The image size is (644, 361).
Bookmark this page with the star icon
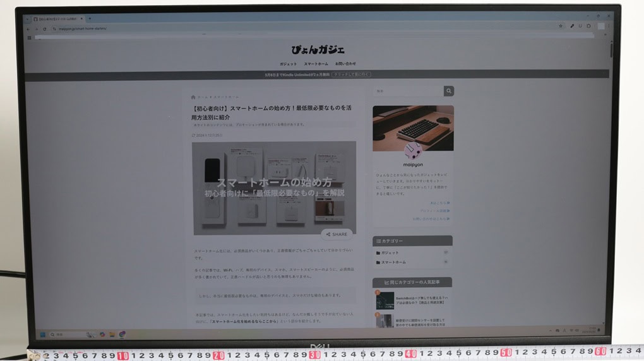coord(560,26)
